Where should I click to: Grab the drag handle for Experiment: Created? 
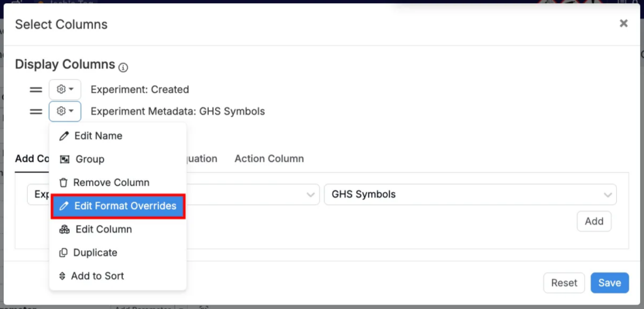click(36, 90)
